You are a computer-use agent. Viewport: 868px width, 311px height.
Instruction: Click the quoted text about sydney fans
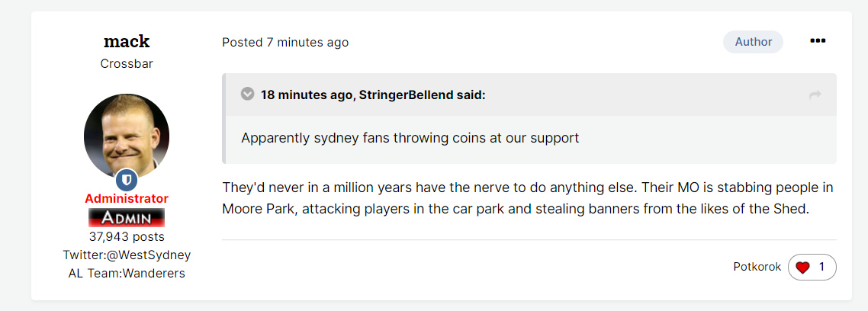(x=410, y=138)
